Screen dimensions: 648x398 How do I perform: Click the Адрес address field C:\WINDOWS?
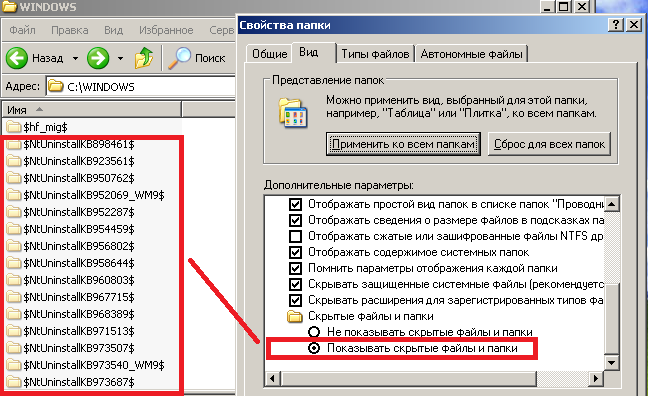tap(141, 86)
